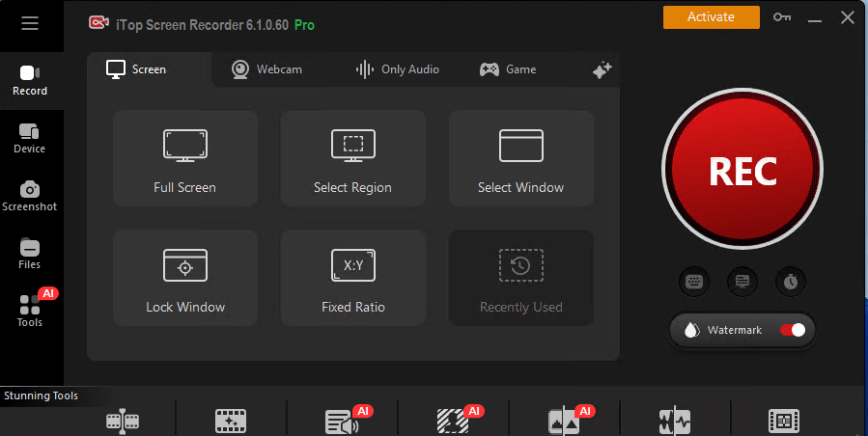Choose Lock Window recording mode
The width and height of the screenshot is (868, 436).
(184, 278)
